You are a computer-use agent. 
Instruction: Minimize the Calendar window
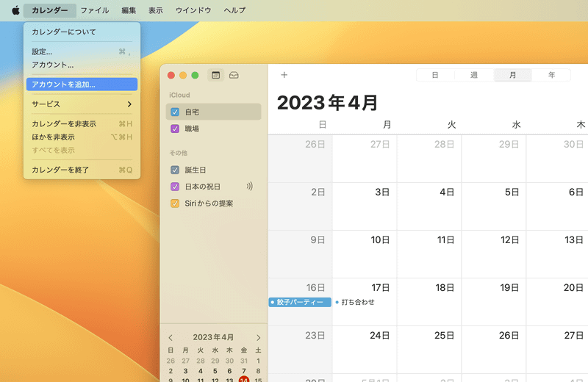(x=183, y=76)
